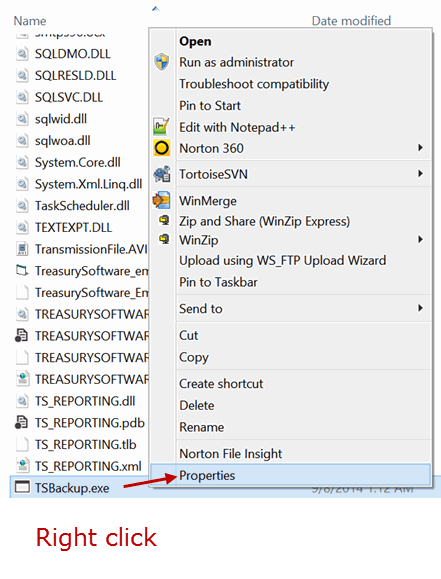
Task: Select Rename in the context menu
Action: [201, 427]
